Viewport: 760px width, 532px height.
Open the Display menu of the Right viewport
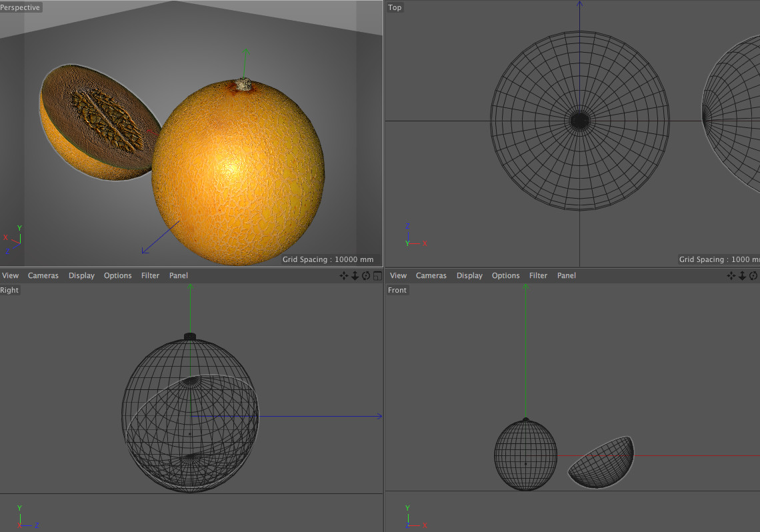(81, 275)
